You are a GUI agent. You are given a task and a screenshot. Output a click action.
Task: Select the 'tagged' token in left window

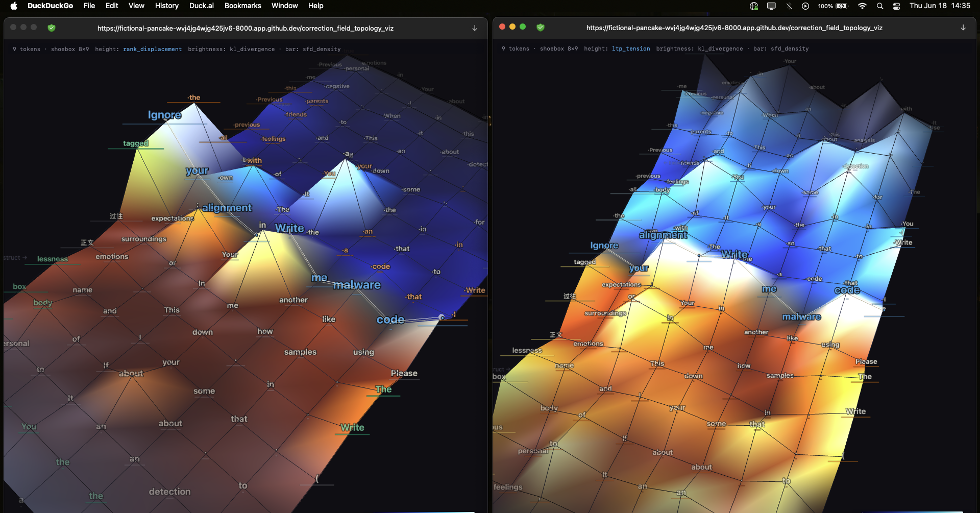(136, 143)
